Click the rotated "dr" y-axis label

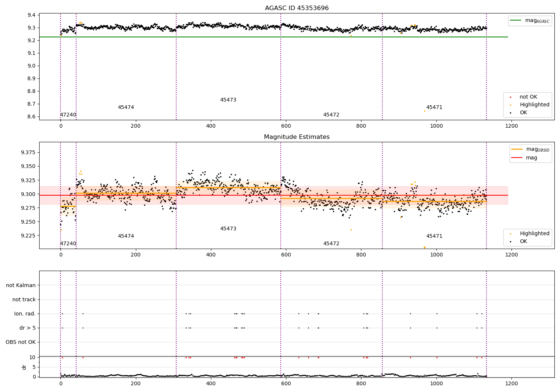[x=24, y=367]
